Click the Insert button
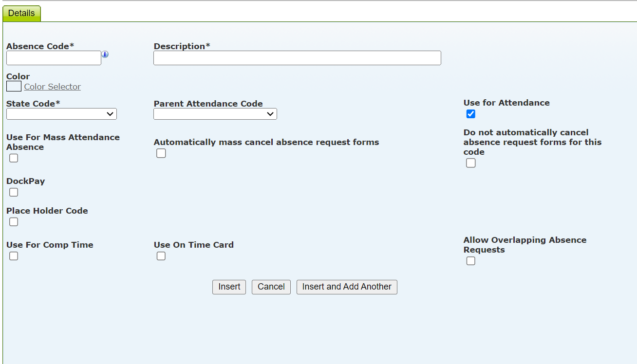The width and height of the screenshot is (637, 364). (x=229, y=287)
